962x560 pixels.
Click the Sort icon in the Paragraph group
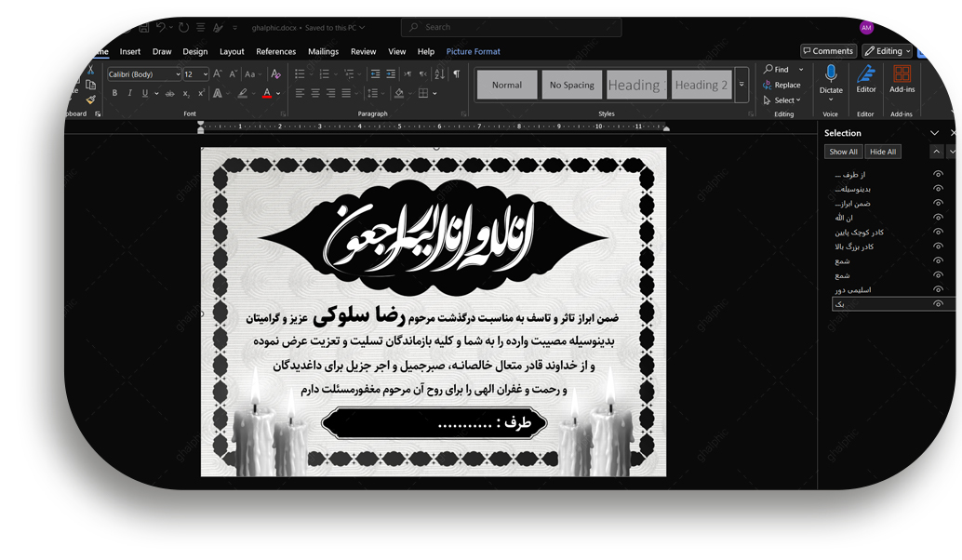click(x=439, y=73)
